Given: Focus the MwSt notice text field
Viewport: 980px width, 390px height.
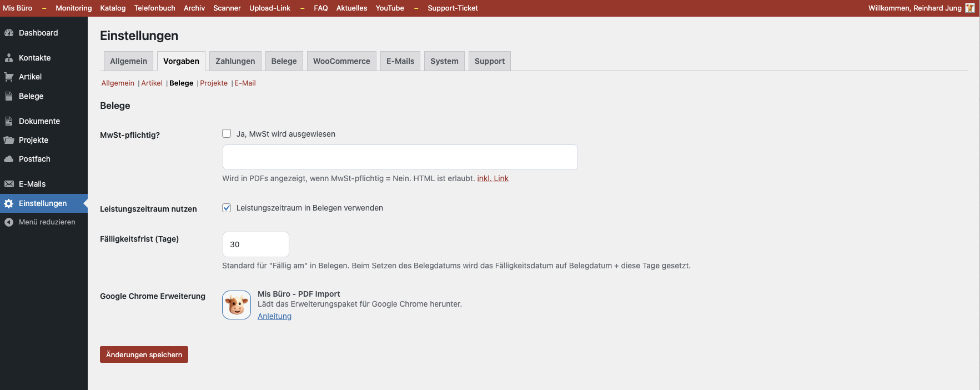Looking at the screenshot, I should 400,157.
